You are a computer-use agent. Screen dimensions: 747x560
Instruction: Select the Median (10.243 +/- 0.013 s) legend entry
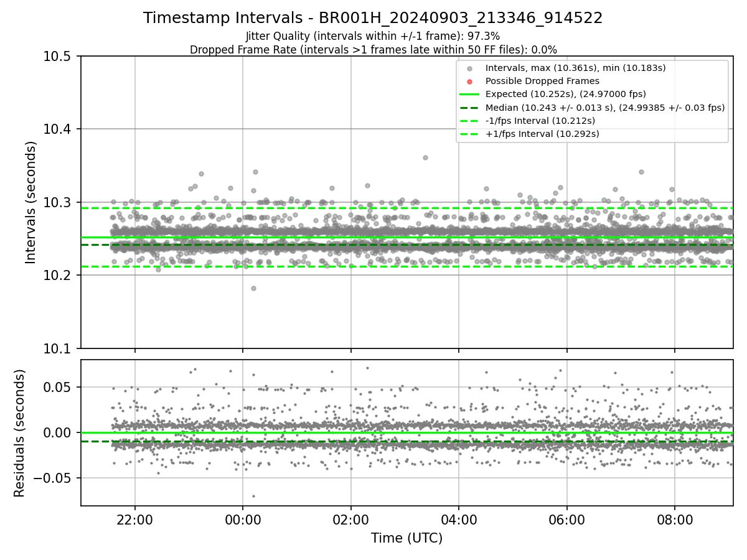605,107
